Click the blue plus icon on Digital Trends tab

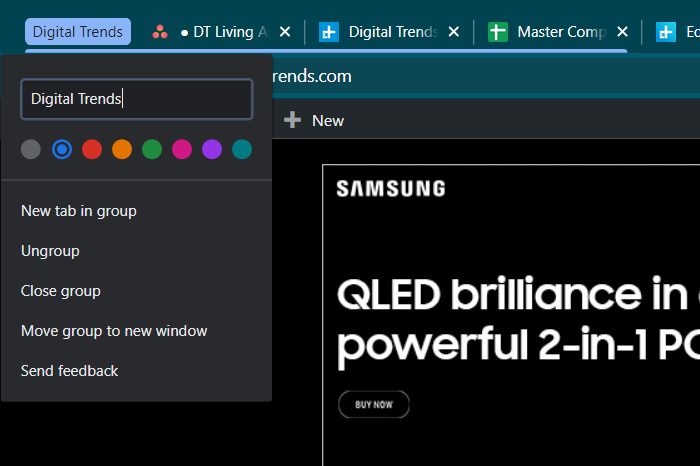tap(329, 32)
